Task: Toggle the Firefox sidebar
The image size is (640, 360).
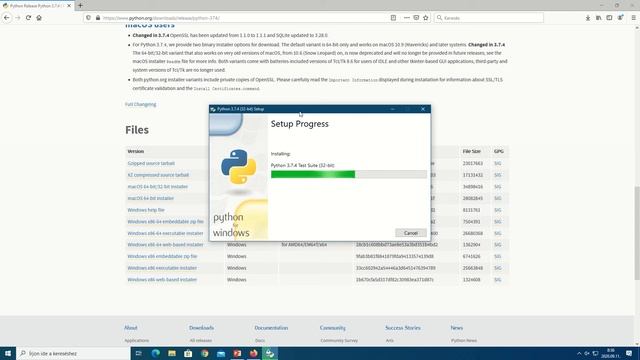Action: click(609, 18)
